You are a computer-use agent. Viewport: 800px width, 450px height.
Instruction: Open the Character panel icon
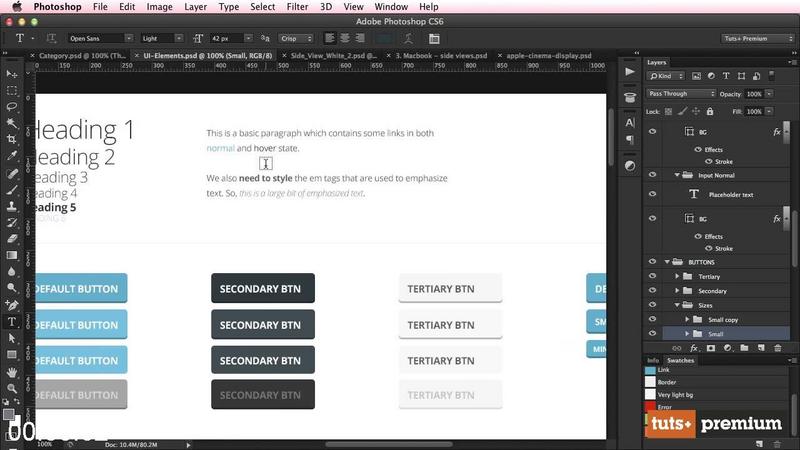click(x=630, y=122)
